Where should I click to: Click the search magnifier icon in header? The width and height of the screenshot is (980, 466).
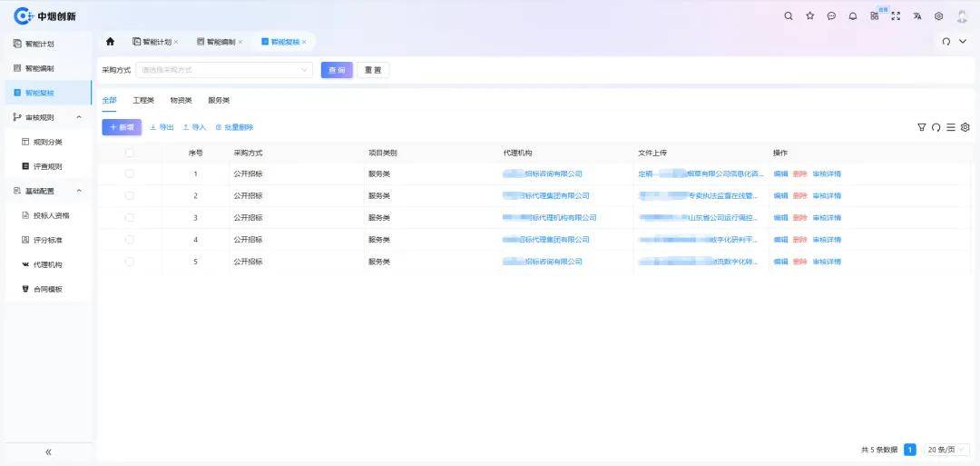point(788,16)
